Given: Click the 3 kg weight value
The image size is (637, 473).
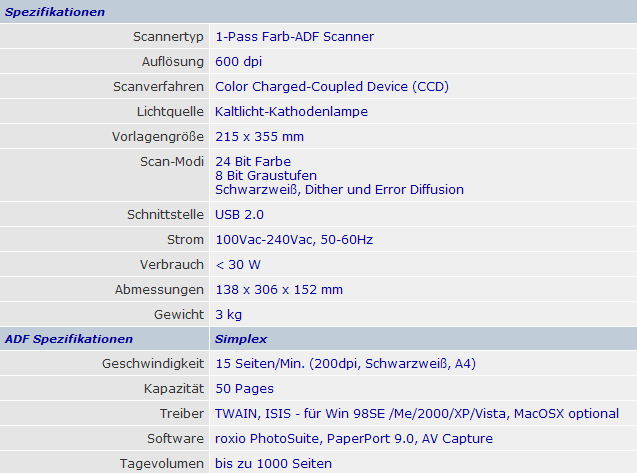Looking at the screenshot, I should (229, 315).
